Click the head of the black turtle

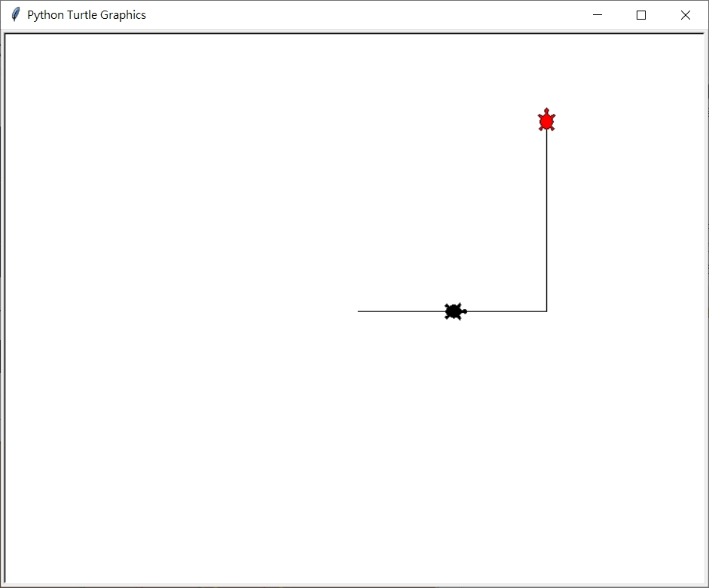464,311
